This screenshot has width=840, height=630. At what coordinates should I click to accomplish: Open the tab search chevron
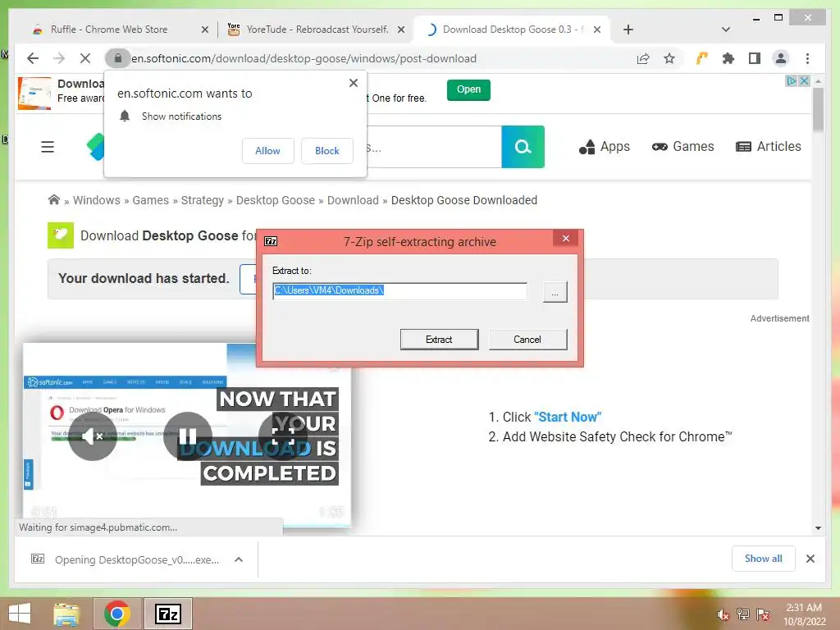tap(725, 30)
